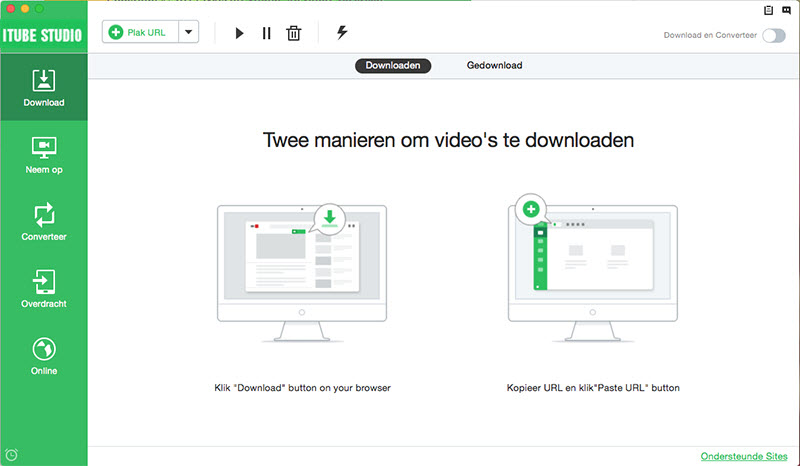Click the 'Klik "Download" button on your browser' caption

(303, 388)
